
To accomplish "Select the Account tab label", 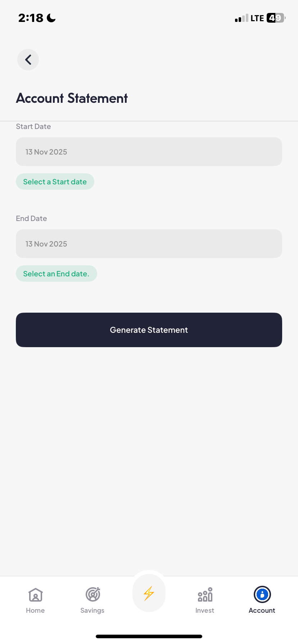I will [x=262, y=611].
